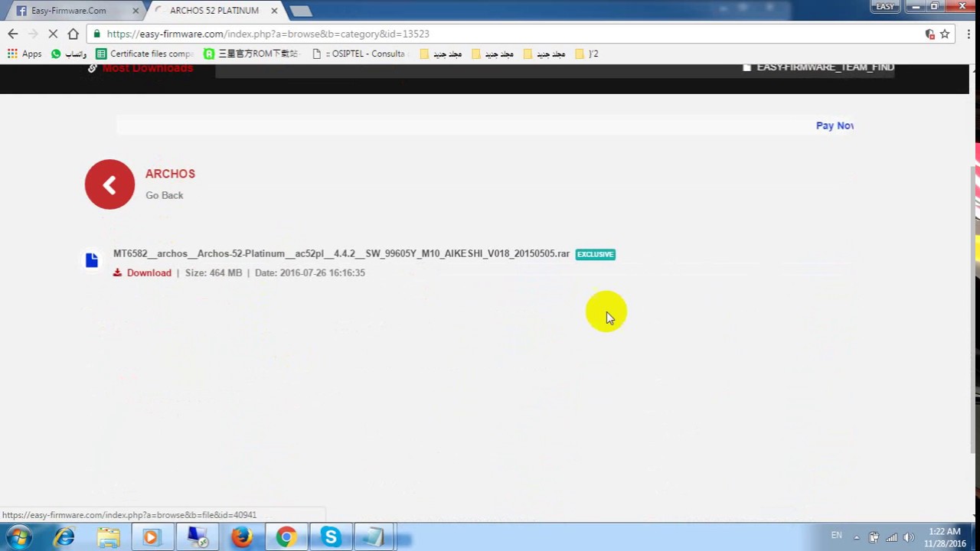Open the browser home page icon
The height and width of the screenshot is (551, 980).
click(x=73, y=34)
